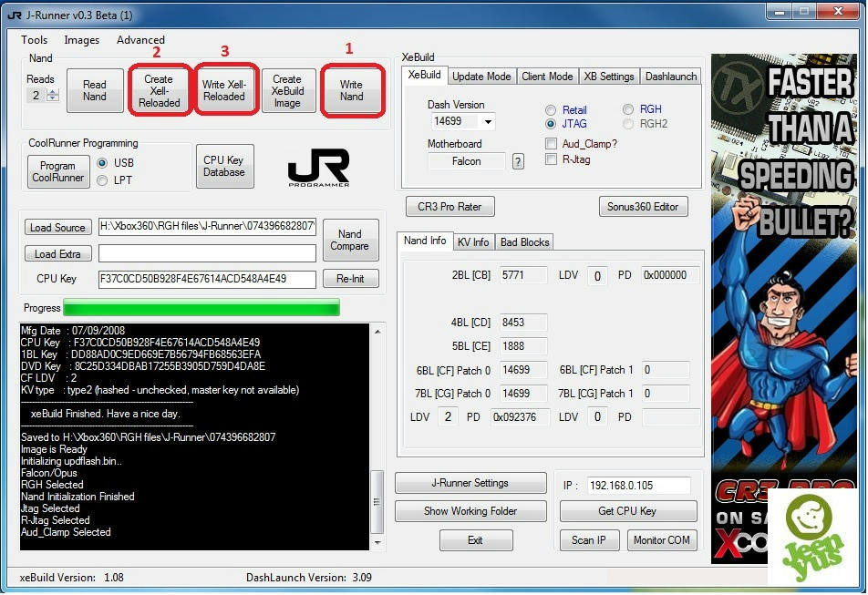Choose the LPT programming option
The image size is (868, 595).
coord(102,180)
